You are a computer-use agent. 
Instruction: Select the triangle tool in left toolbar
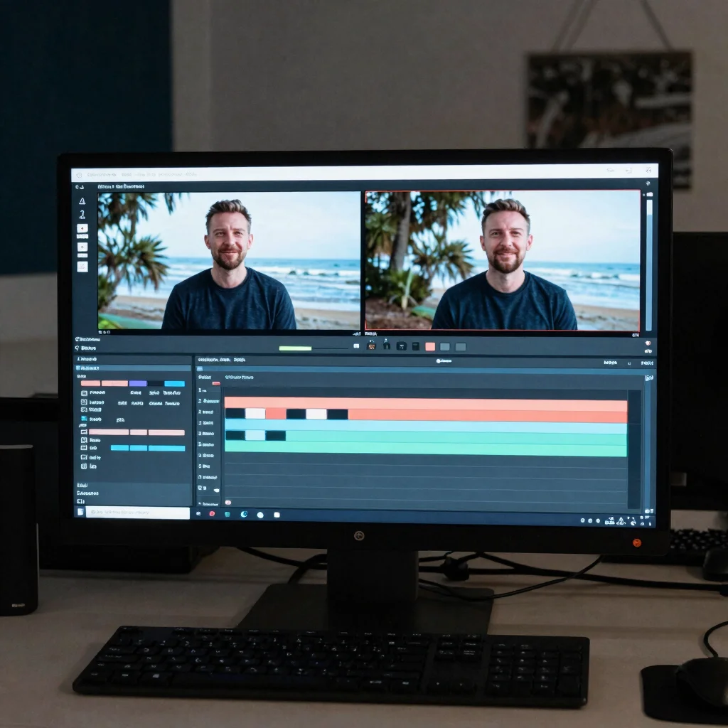click(x=82, y=201)
